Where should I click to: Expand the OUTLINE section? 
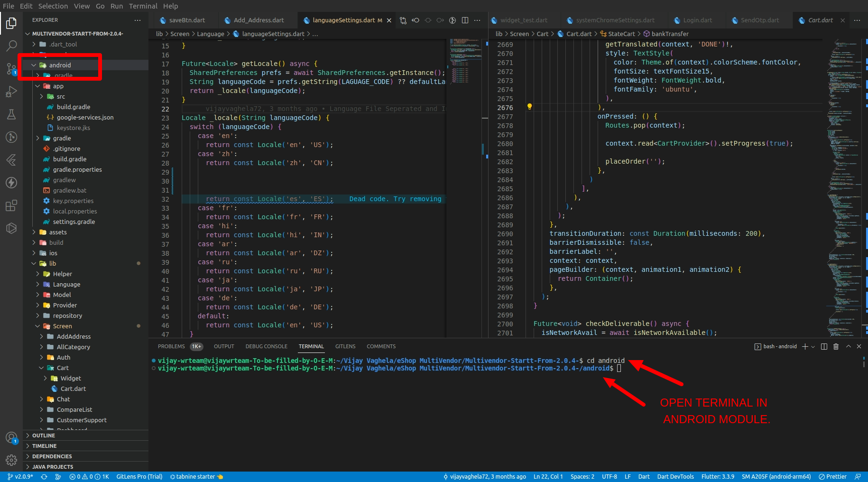[44, 436]
